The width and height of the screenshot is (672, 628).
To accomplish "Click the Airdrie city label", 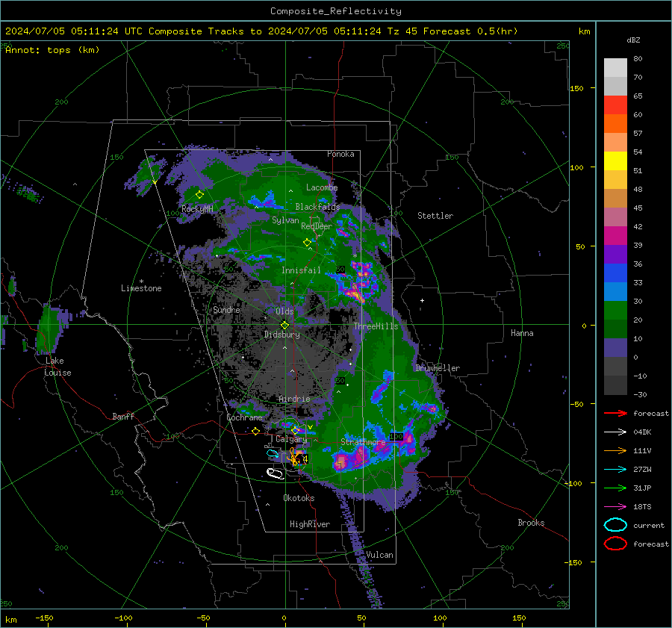I will coord(294,399).
